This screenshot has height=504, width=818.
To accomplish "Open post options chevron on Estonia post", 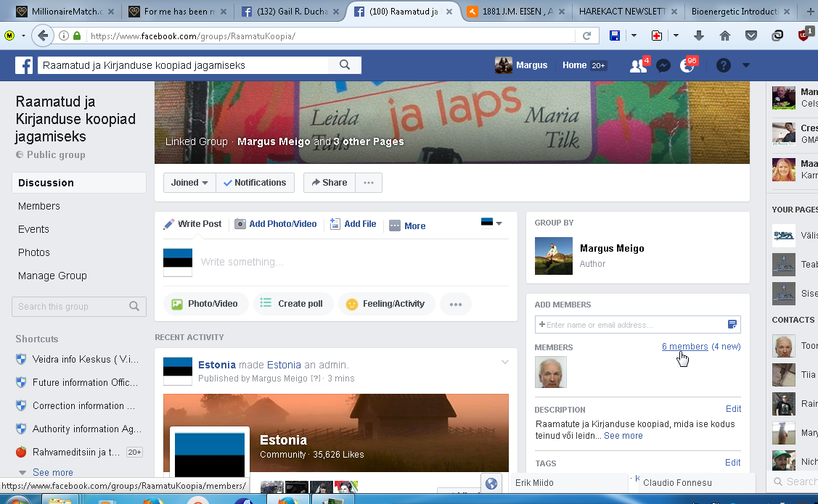I will [x=505, y=363].
